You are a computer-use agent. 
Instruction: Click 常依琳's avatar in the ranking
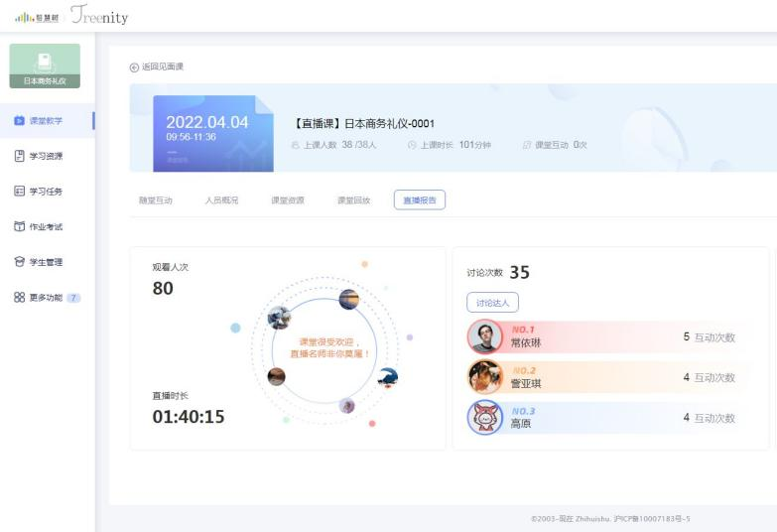(x=484, y=337)
